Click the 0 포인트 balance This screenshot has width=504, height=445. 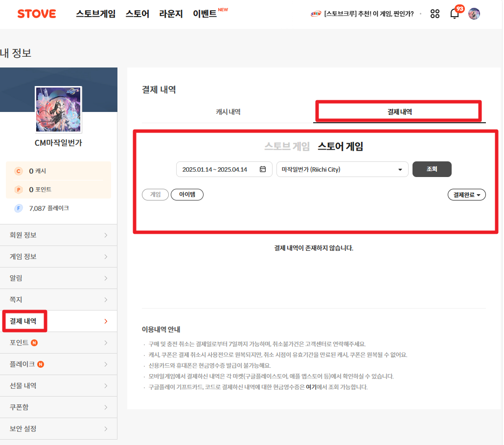(x=40, y=190)
